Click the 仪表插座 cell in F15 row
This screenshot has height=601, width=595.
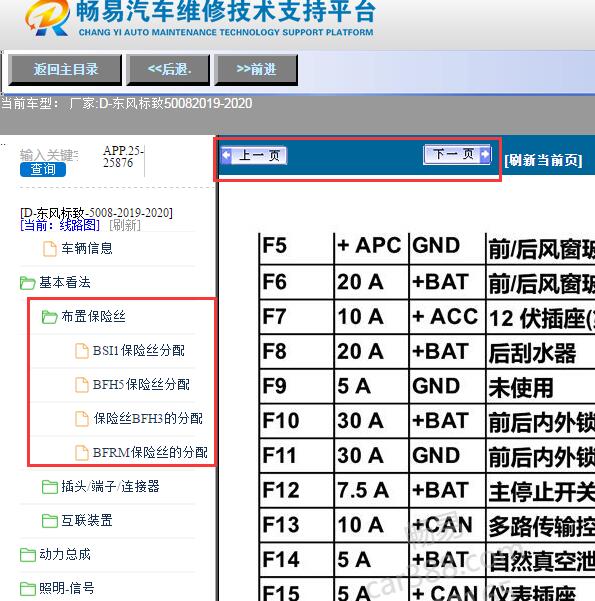coord(541,590)
